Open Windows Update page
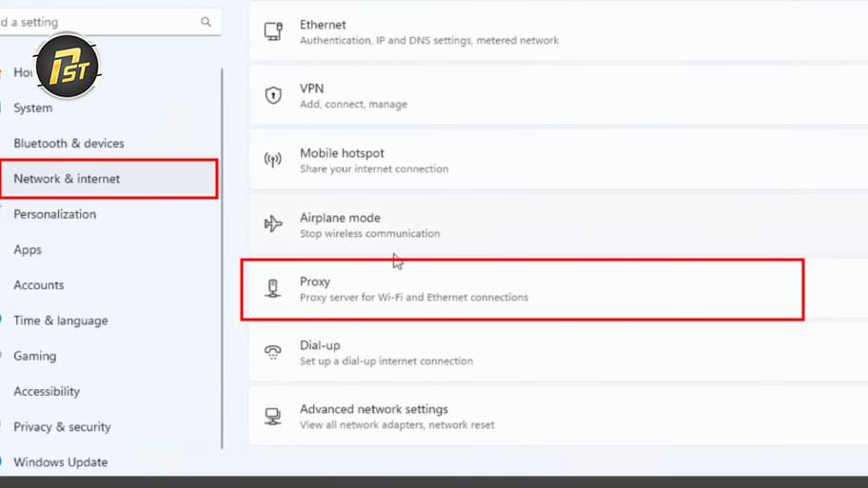Image resolution: width=868 pixels, height=488 pixels. (60, 462)
